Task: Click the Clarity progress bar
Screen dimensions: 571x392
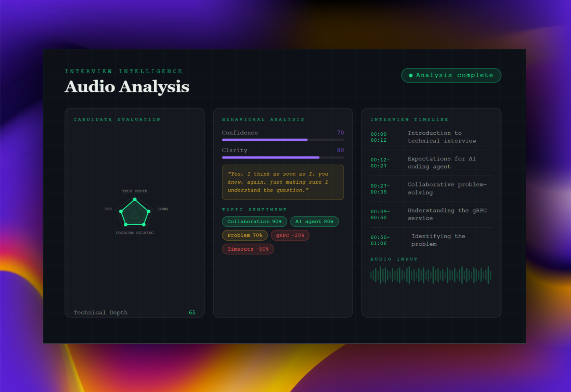Action: (x=283, y=158)
